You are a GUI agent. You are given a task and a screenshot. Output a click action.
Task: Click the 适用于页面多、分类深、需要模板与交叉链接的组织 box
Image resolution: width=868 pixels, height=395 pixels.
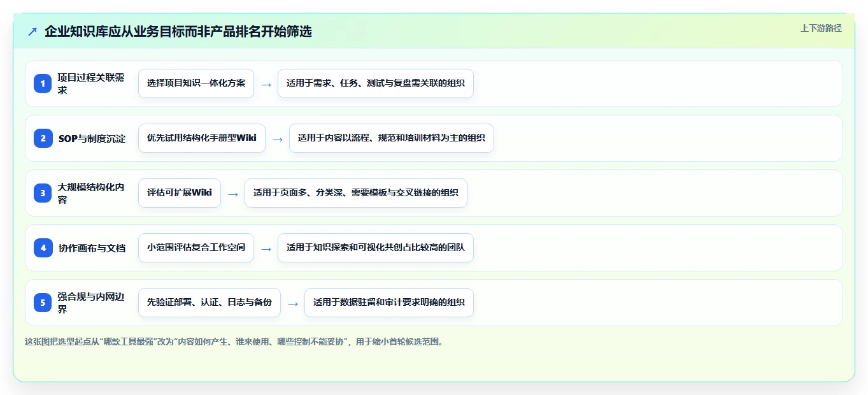(356, 193)
